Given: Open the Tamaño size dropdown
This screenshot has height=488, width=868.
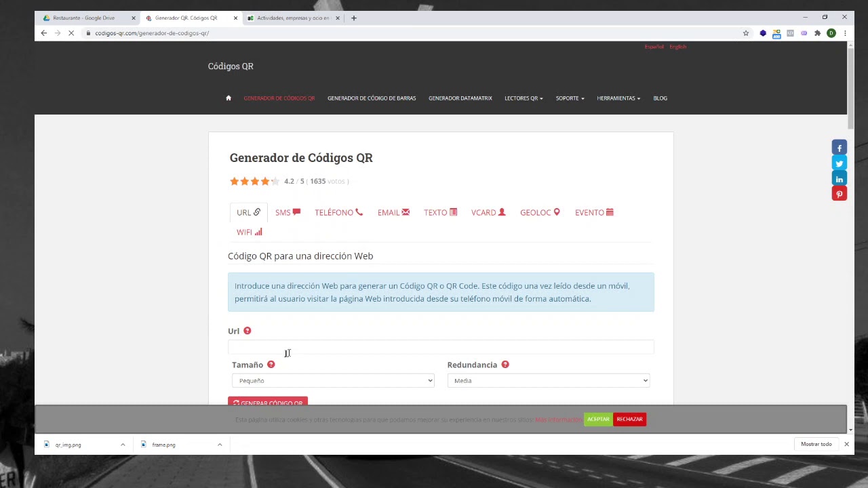Looking at the screenshot, I should (333, 381).
